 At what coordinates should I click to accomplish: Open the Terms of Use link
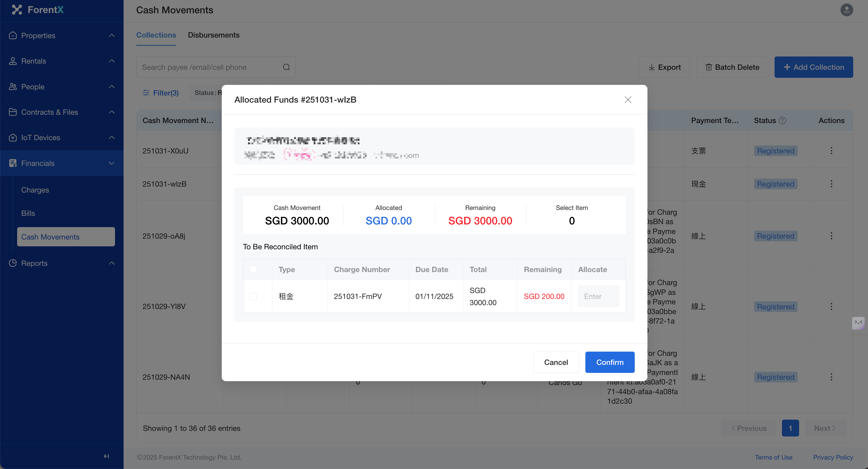pos(773,457)
